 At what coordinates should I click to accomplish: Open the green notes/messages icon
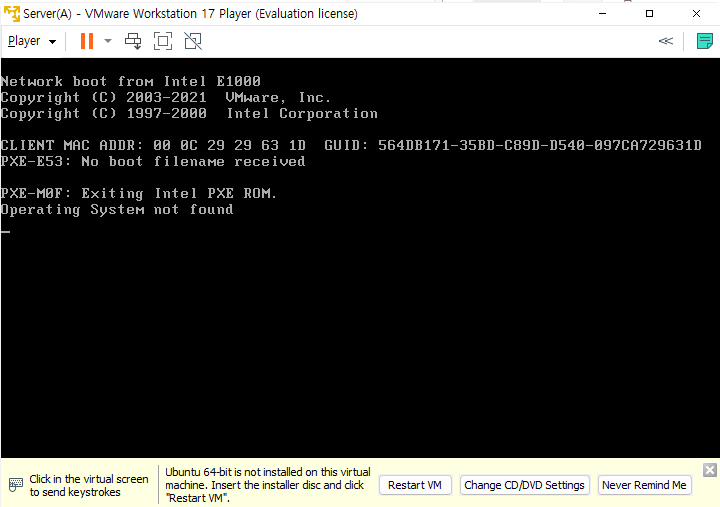click(x=704, y=41)
